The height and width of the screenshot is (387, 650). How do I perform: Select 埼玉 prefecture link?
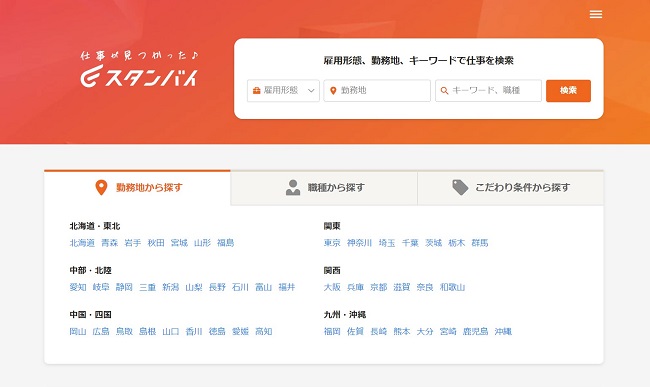(387, 243)
